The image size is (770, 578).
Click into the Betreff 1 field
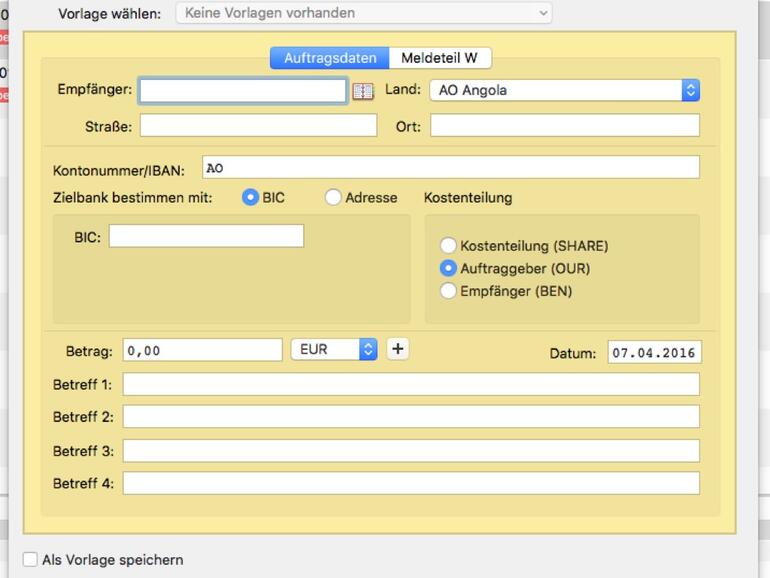[x=411, y=384]
